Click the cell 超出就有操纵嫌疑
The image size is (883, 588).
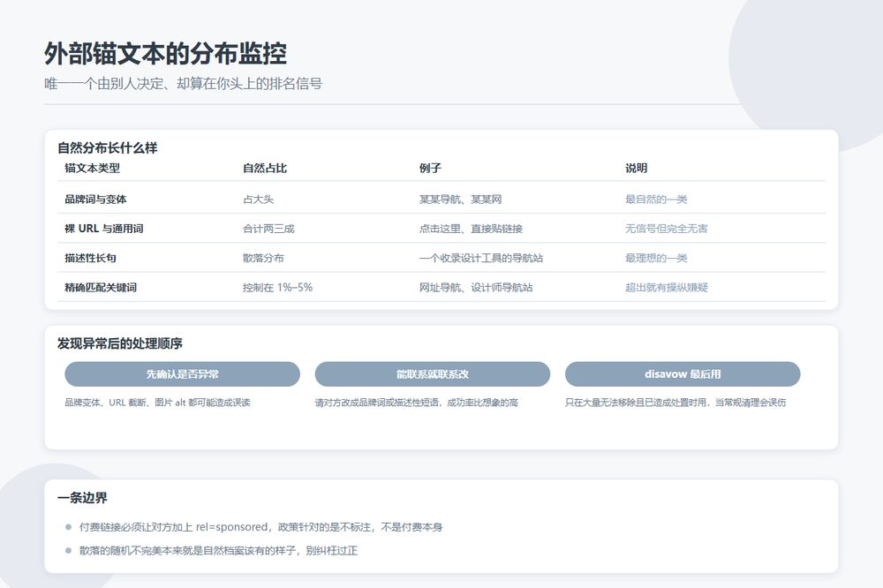click(666, 287)
